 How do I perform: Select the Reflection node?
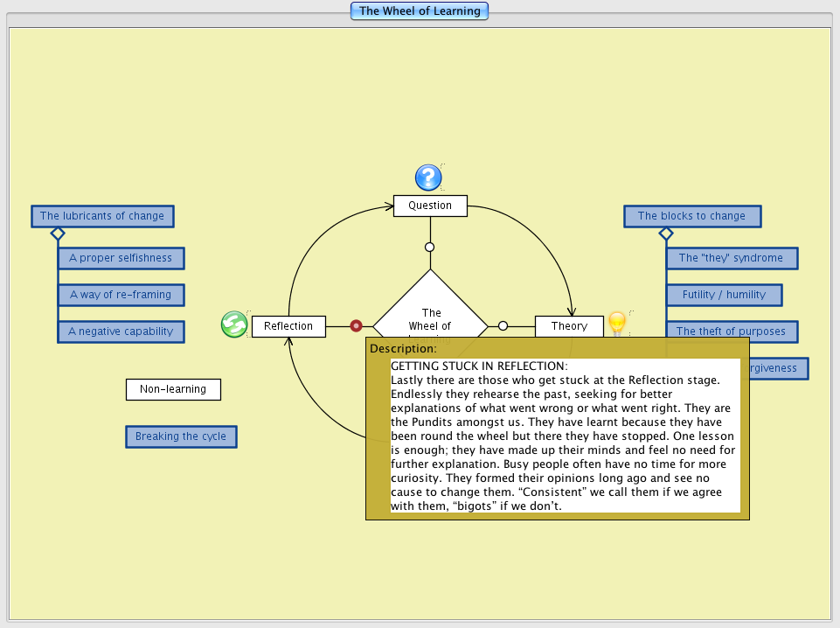[x=288, y=326]
